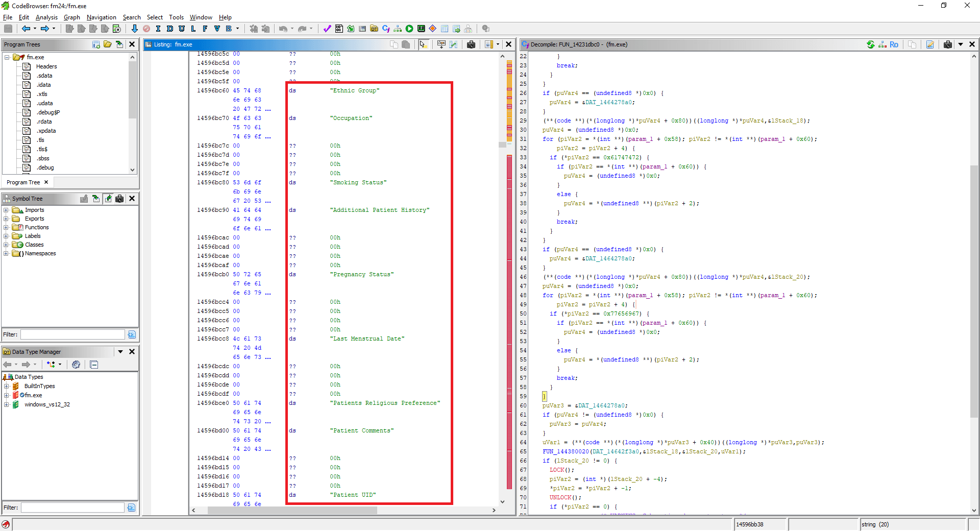
Task: Re-decompile using the green refresh icon
Action: tap(871, 44)
